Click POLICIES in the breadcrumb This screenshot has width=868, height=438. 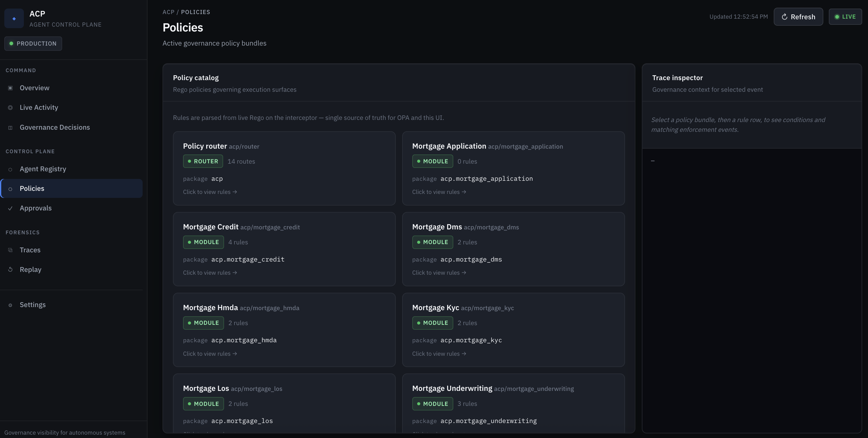coord(196,12)
